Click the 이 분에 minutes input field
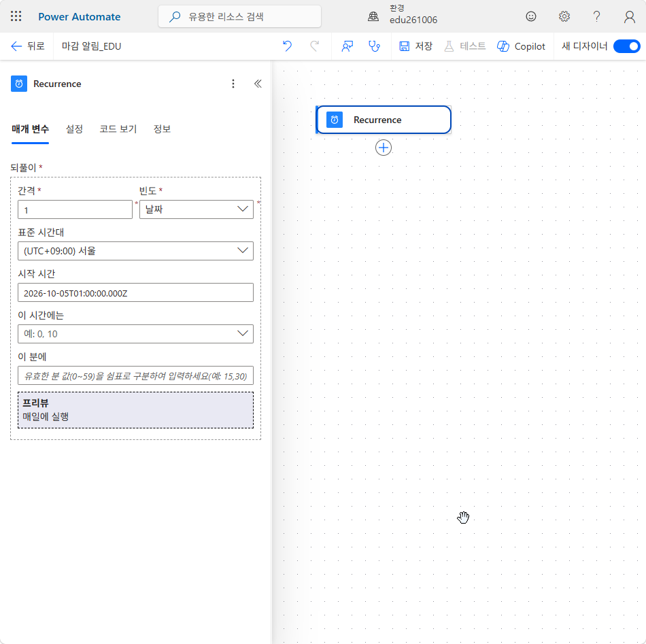Screen dimensions: 646x644 click(135, 376)
